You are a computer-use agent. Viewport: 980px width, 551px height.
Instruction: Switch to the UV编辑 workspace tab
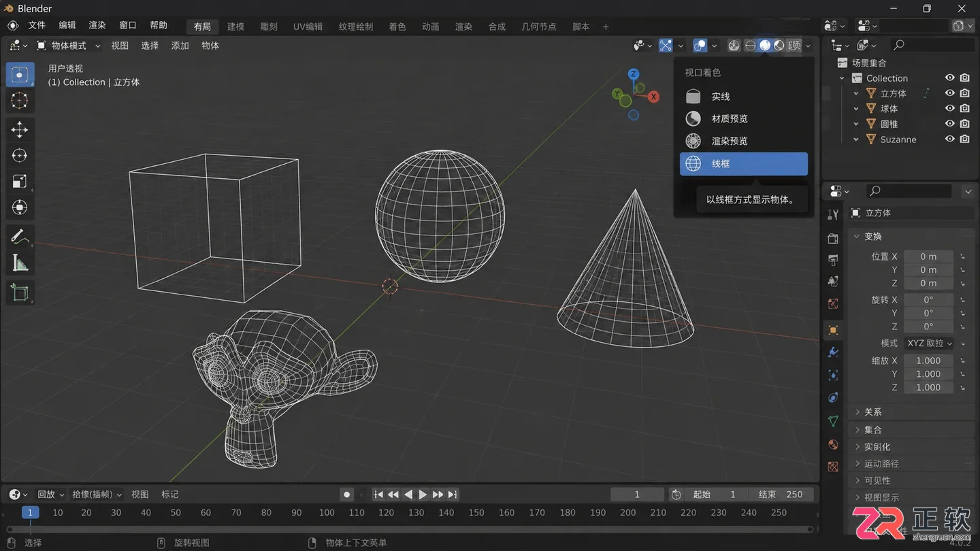click(308, 27)
